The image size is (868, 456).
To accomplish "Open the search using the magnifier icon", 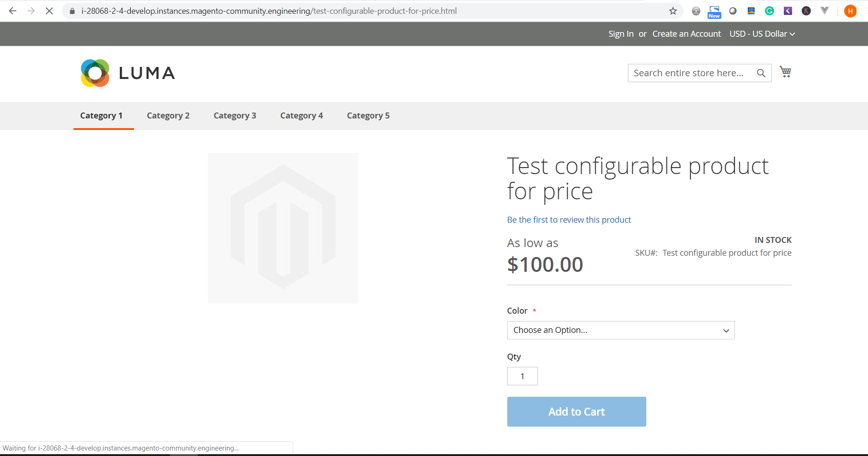I will tap(761, 73).
